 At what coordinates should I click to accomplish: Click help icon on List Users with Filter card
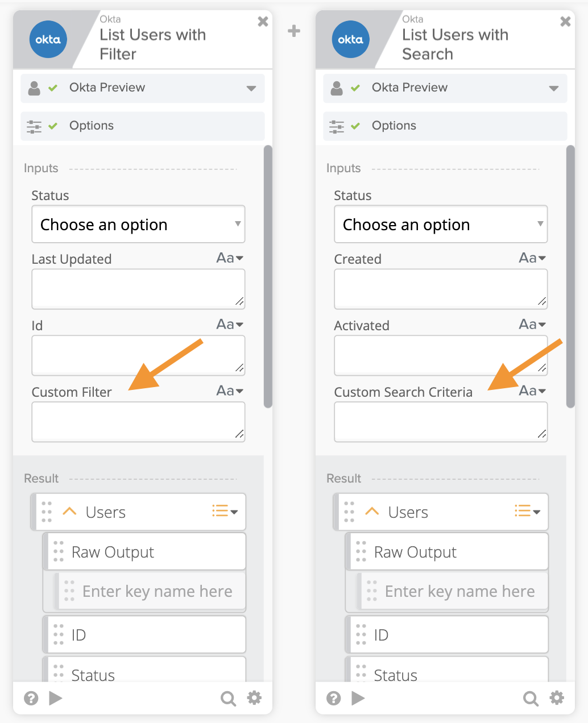click(x=31, y=698)
